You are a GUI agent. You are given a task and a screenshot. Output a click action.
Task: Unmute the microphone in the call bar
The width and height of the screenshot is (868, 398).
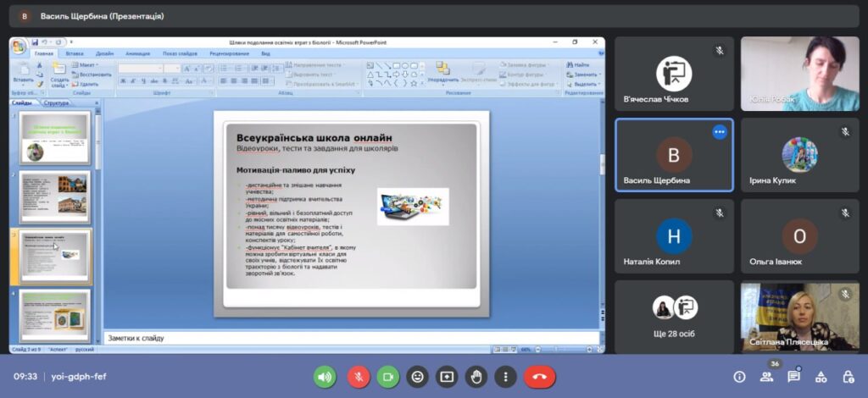coord(359,377)
